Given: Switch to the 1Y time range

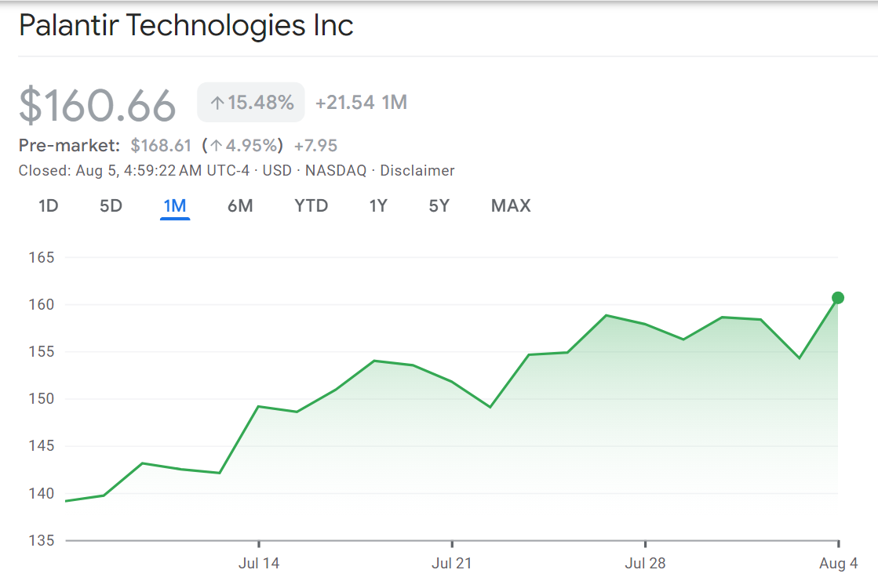Looking at the screenshot, I should click(x=377, y=205).
